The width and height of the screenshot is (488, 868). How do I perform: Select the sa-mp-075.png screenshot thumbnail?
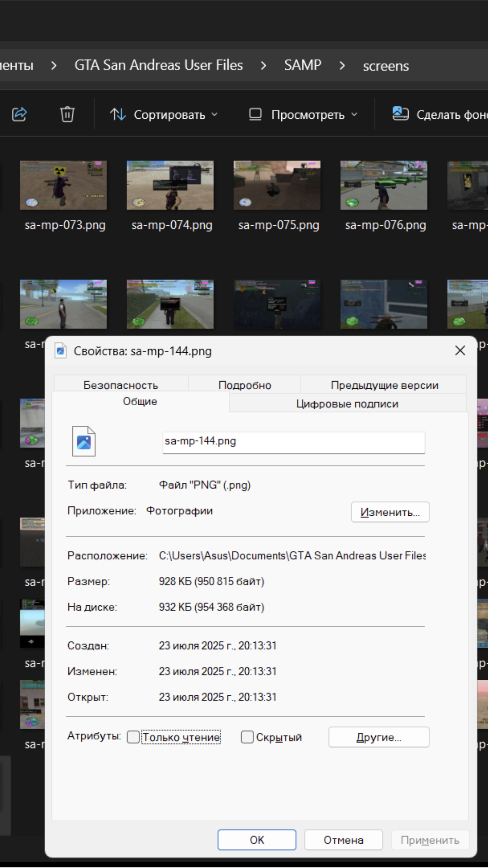click(x=277, y=185)
